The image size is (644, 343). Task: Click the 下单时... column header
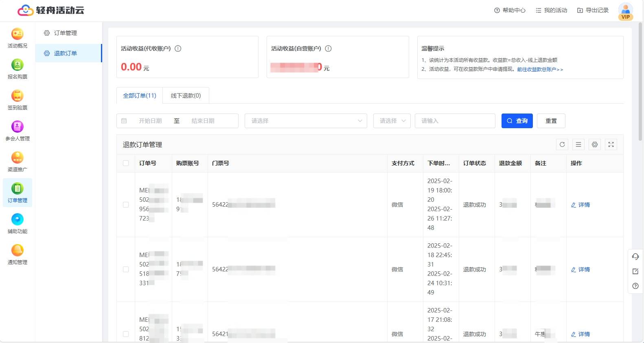(438, 163)
